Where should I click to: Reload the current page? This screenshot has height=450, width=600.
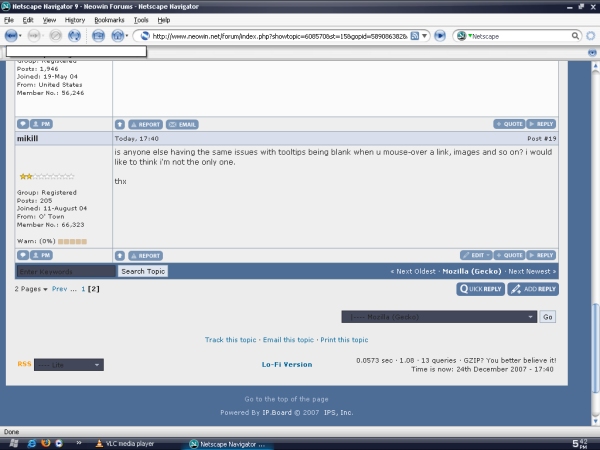[74, 36]
